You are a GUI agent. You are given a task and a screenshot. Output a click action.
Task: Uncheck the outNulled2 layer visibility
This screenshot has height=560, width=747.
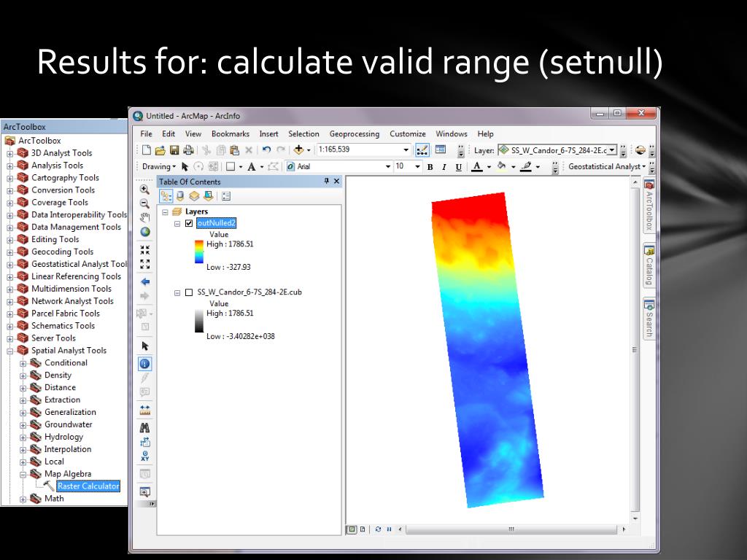click(x=189, y=223)
